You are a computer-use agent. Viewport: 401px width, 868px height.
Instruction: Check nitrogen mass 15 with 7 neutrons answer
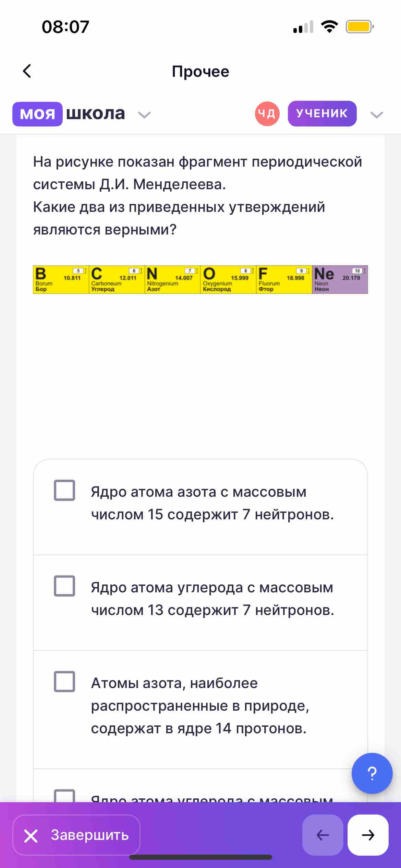[64, 490]
